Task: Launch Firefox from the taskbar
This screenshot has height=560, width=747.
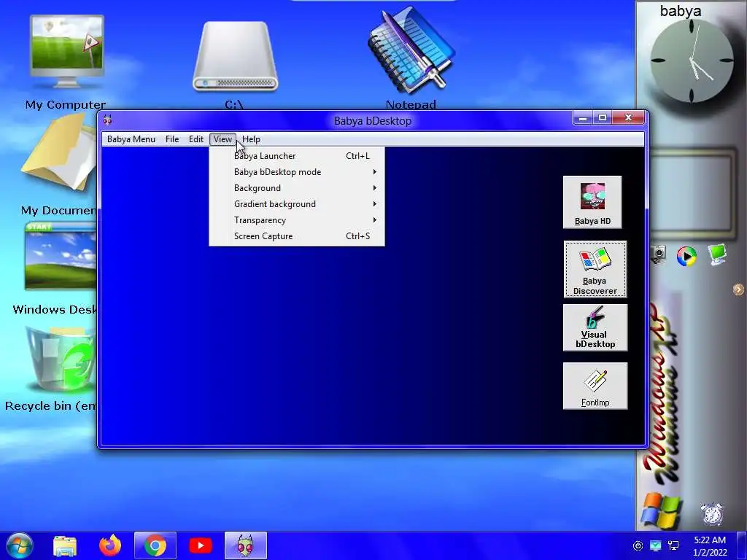Action: pos(110,545)
